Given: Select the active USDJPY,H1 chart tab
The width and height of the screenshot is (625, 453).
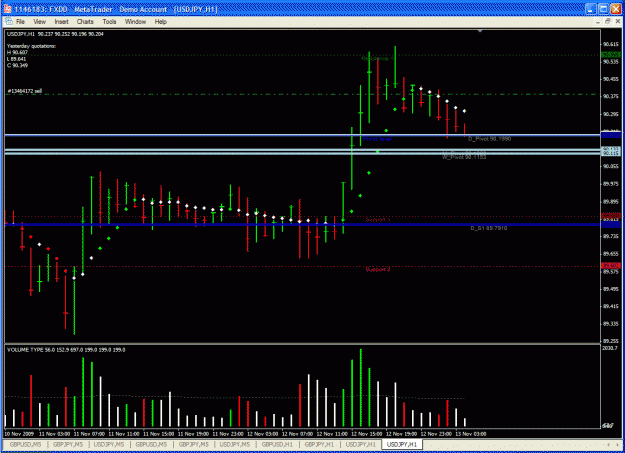Looking at the screenshot, I should tap(402, 444).
